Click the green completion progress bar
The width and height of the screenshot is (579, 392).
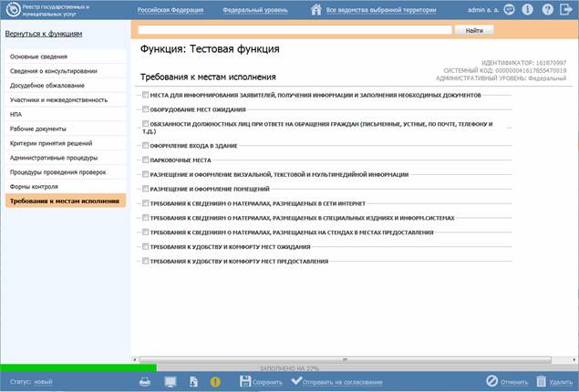(x=78, y=368)
